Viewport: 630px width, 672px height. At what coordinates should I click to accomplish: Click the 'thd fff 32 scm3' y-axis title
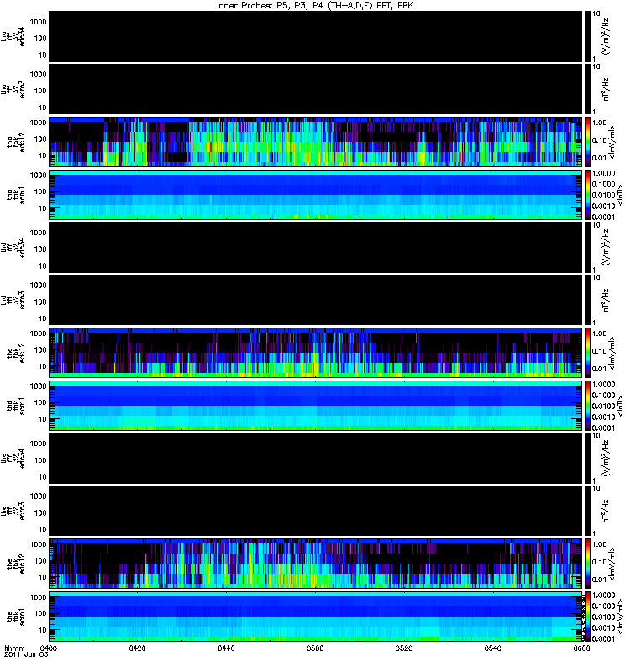(x=13, y=301)
